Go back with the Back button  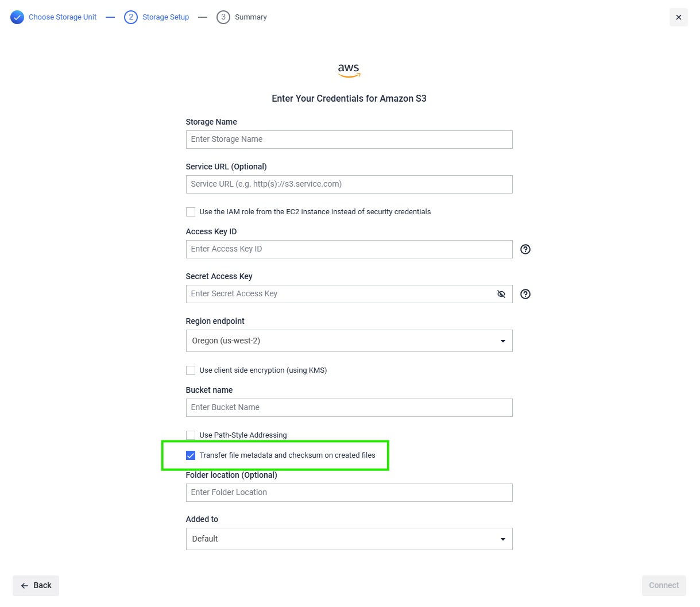(36, 586)
